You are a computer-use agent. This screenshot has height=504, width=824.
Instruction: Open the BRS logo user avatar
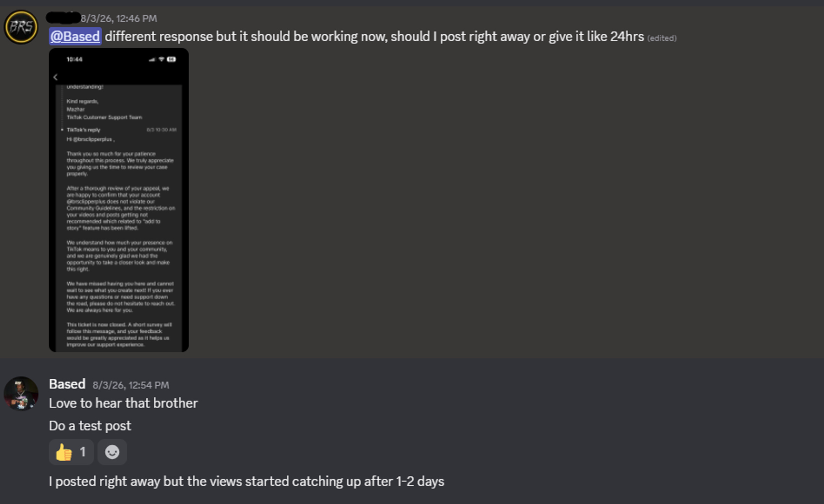pos(21,27)
